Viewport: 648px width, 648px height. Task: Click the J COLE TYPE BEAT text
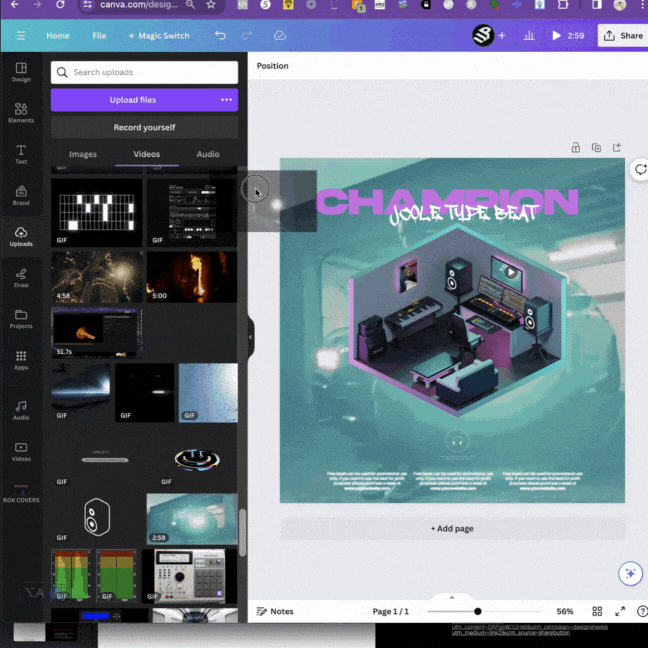464,214
